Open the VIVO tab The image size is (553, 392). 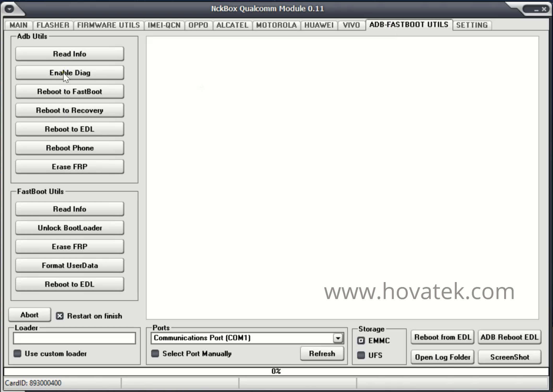[351, 25]
